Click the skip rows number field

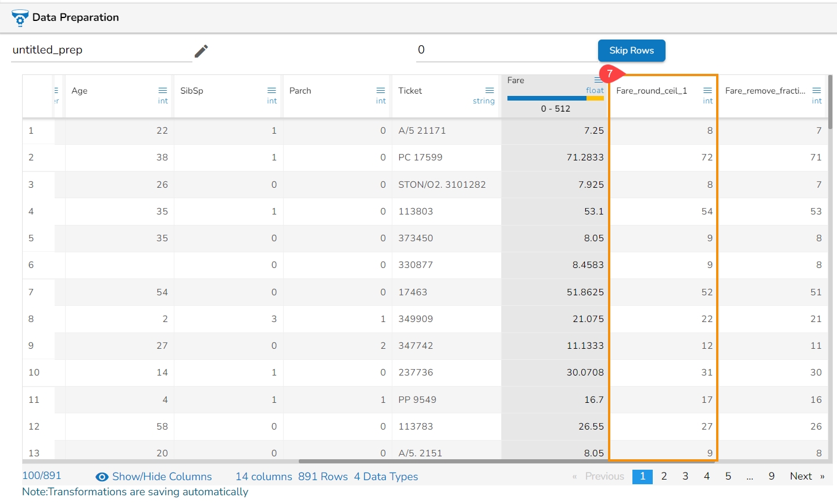506,51
